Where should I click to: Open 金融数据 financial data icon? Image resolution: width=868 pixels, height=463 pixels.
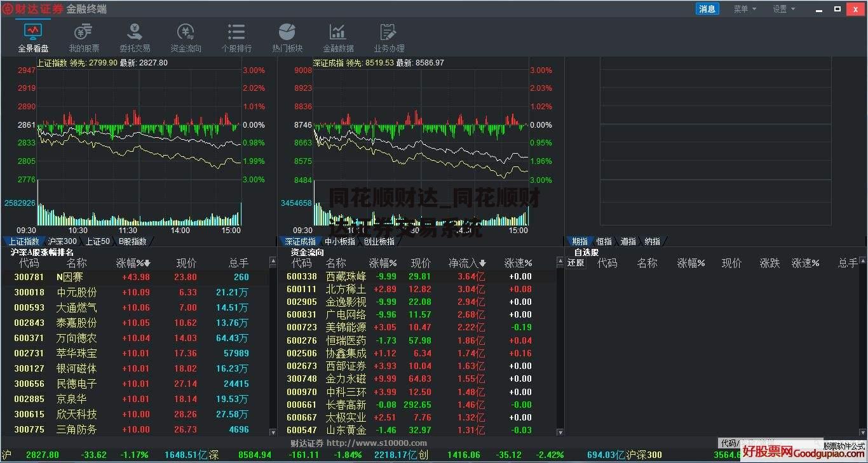coord(338,38)
